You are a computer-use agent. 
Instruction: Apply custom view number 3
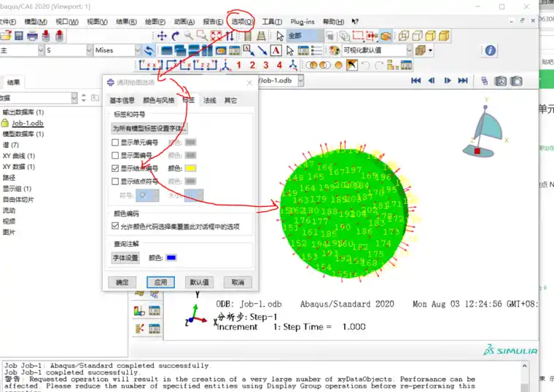click(x=265, y=65)
